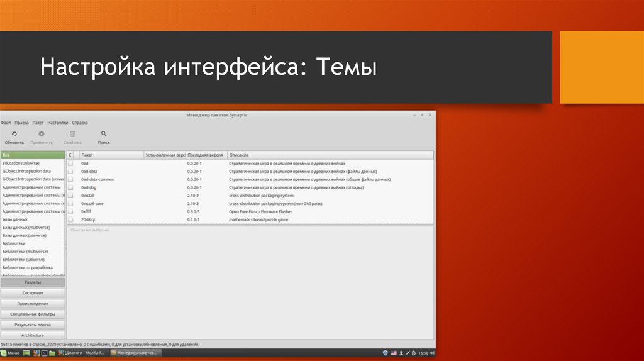The width and height of the screenshot is (644, 361).
Task: Click the volume speaker tray icon
Action: pos(432,353)
